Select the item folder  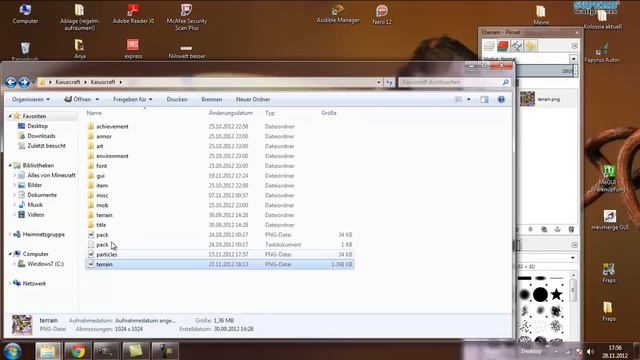click(102, 186)
